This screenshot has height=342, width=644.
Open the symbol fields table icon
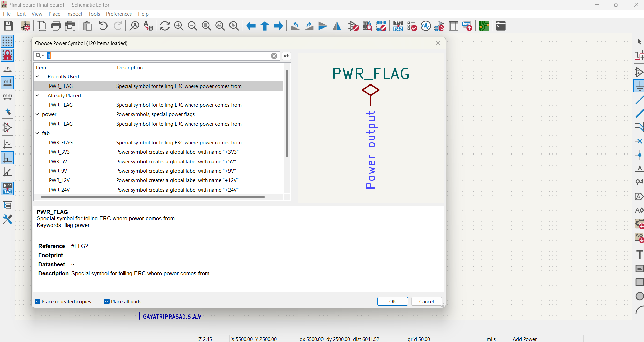[453, 26]
